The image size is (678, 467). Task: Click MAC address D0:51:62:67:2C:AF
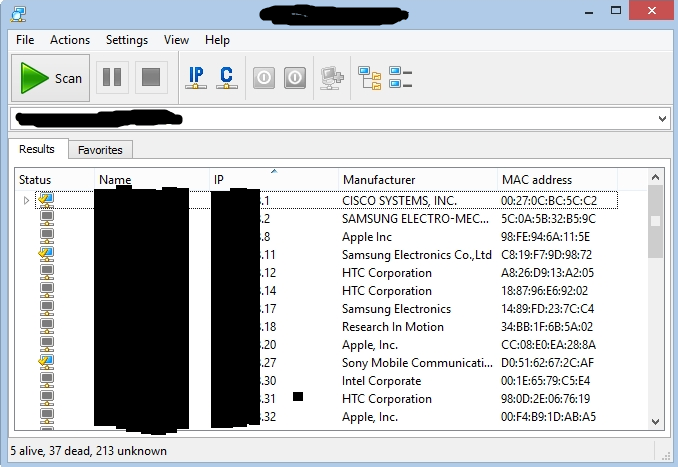tap(547, 363)
